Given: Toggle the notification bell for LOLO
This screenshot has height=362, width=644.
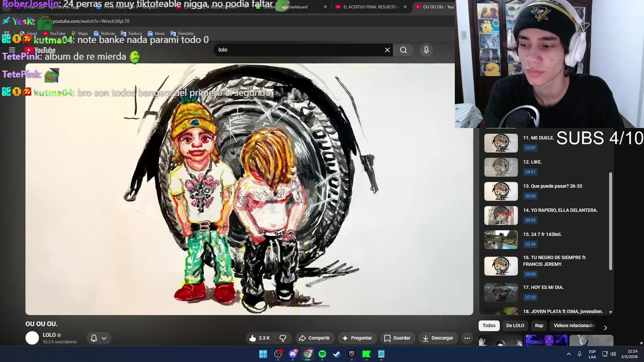Looking at the screenshot, I should pos(94,338).
